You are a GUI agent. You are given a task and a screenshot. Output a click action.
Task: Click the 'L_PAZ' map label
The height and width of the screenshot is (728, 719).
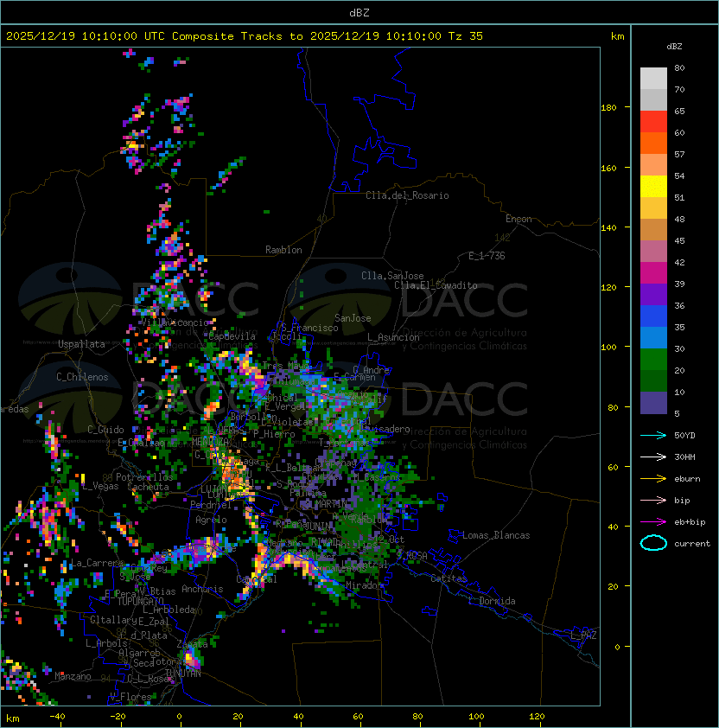click(583, 635)
